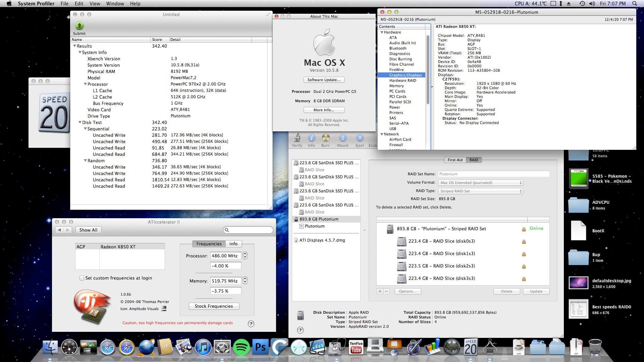Click Software Update in About This Mac
Viewport: 644px width, 362px height.
(324, 80)
